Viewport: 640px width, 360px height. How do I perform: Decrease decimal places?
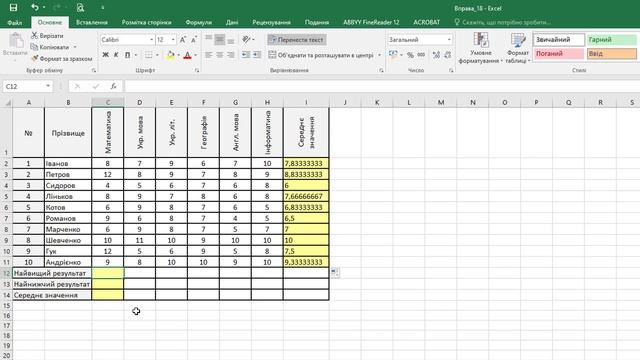coord(448,55)
